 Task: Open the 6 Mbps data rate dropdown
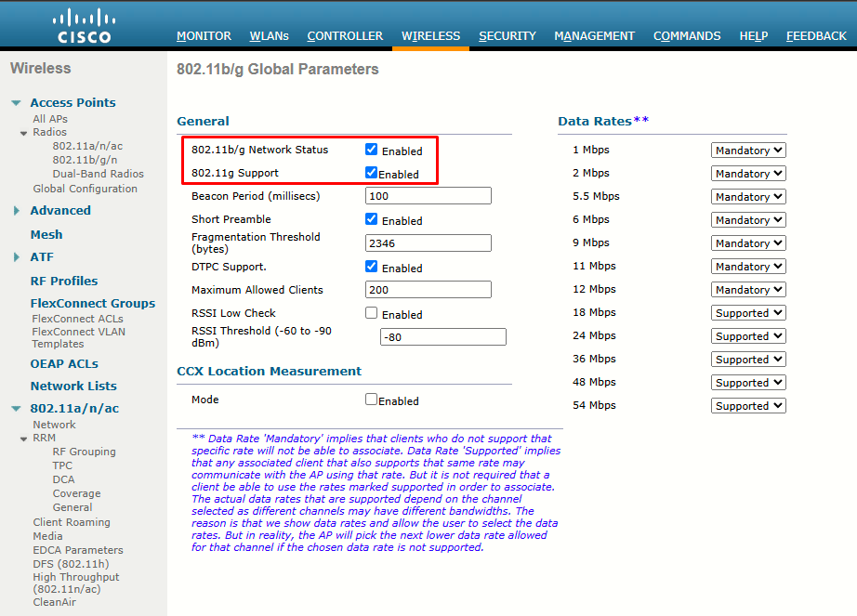[748, 220]
